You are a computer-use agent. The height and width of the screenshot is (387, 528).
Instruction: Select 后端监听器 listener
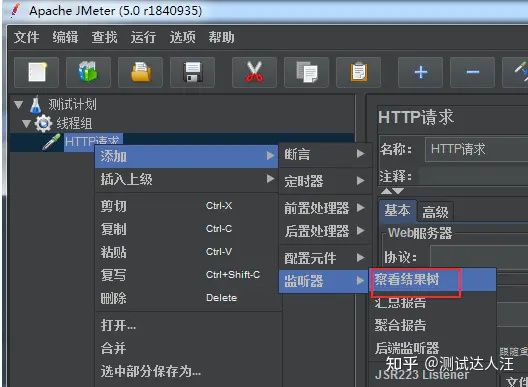click(433, 348)
